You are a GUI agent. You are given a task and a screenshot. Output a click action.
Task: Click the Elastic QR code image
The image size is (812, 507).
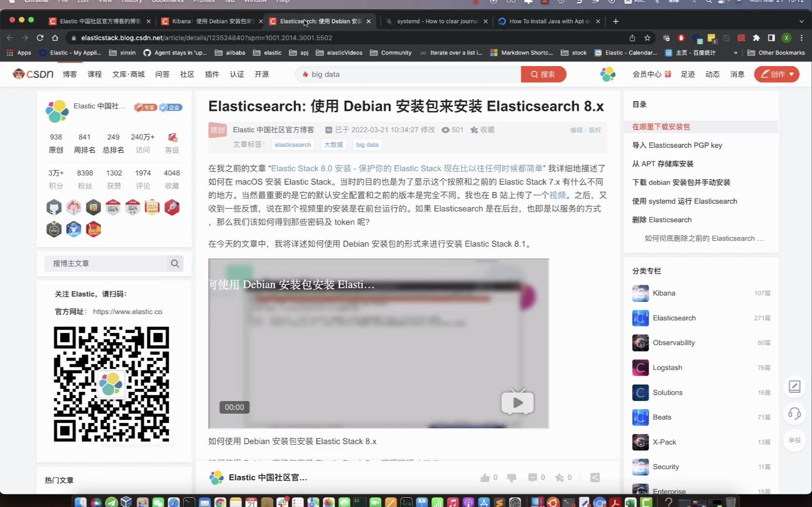(x=111, y=384)
